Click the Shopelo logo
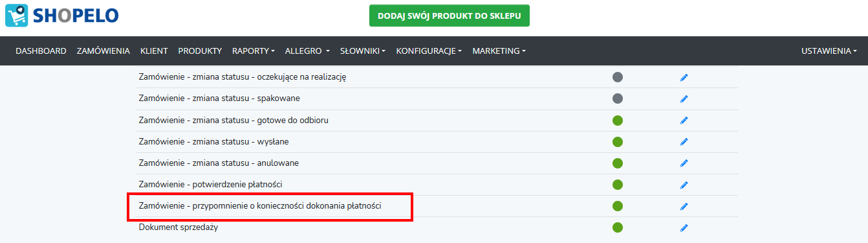Screen dimensions: 868x243 click(61, 16)
